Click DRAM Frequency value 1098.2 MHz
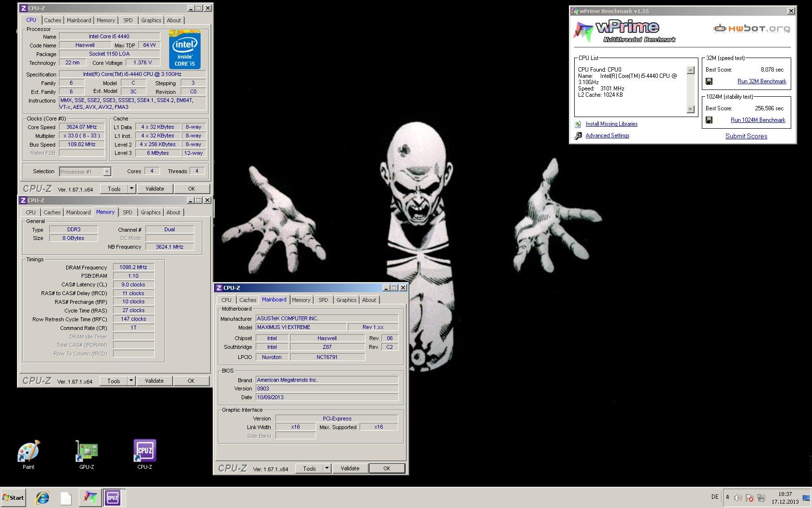 (133, 267)
